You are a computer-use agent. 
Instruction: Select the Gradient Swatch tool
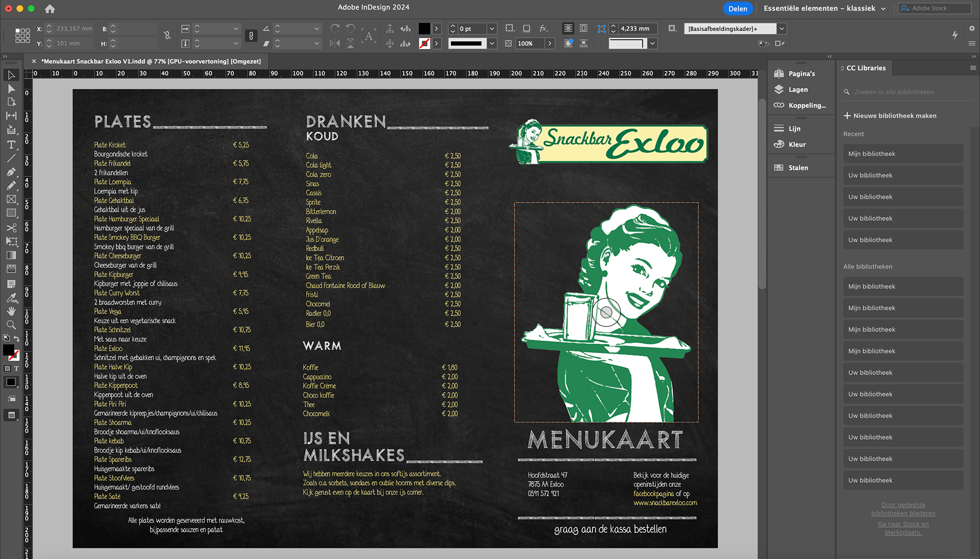click(x=11, y=256)
